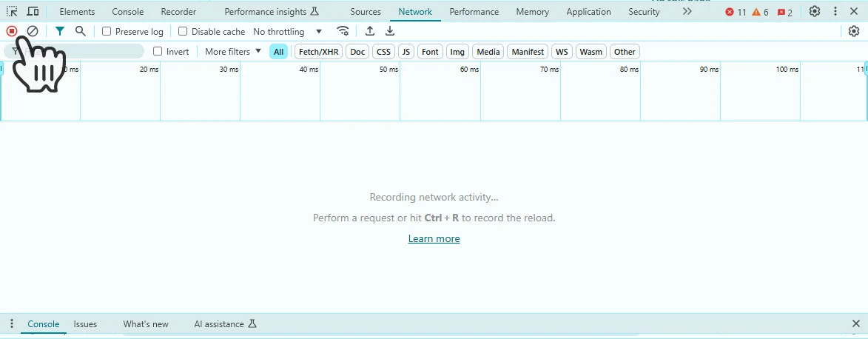Stop recording network log
The width and height of the screenshot is (868, 339).
coord(12,32)
